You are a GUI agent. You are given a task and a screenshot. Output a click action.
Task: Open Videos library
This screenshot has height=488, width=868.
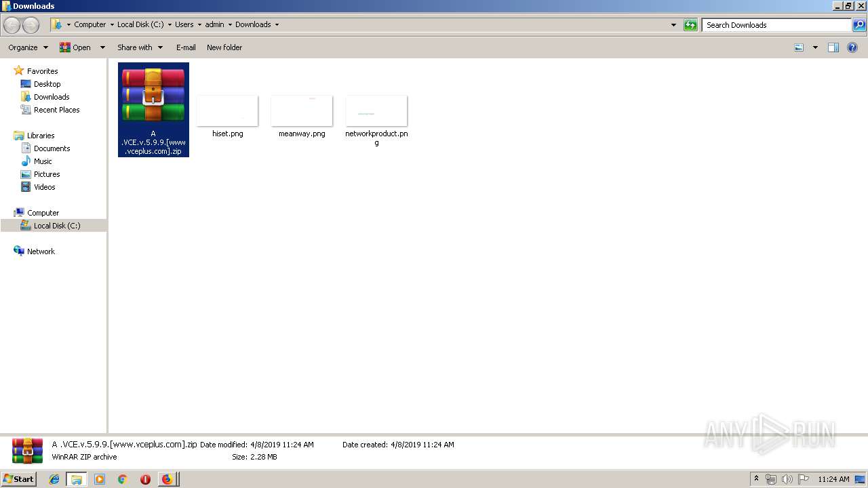pyautogui.click(x=44, y=187)
